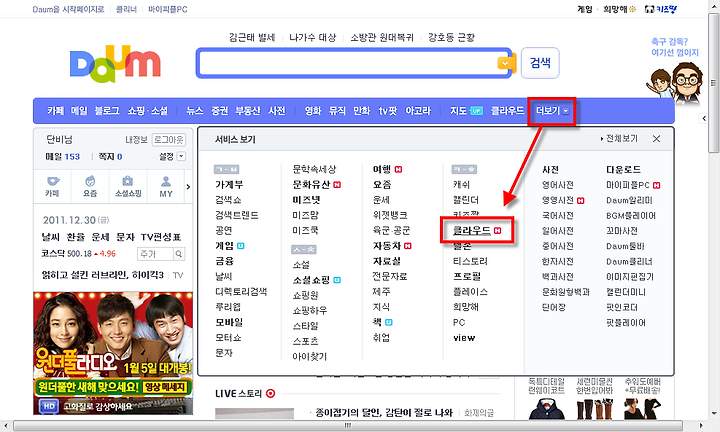Click the jacket shopping thumbnail
This screenshot has height=432, width=720.
coord(546,409)
